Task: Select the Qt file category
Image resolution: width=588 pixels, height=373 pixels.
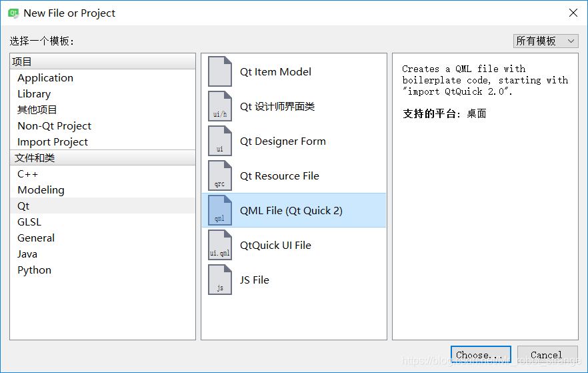Action: (103, 206)
